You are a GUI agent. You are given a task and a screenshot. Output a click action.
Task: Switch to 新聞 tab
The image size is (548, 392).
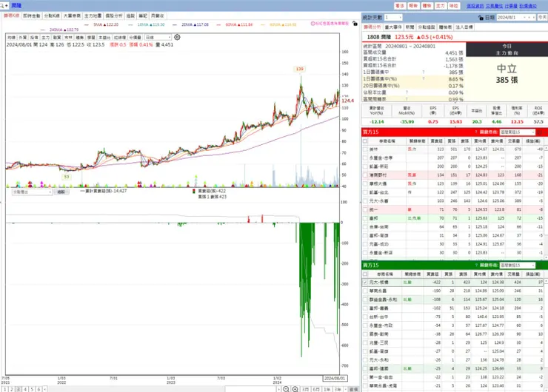point(410,27)
